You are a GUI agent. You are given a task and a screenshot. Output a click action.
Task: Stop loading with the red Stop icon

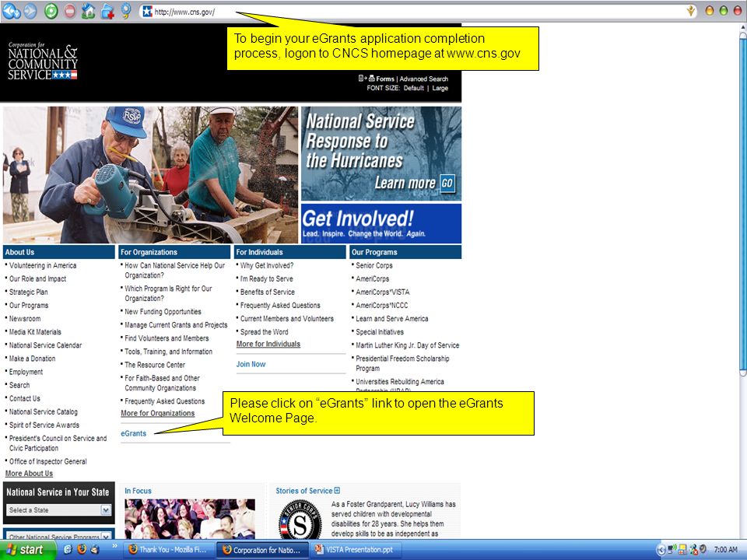69,11
